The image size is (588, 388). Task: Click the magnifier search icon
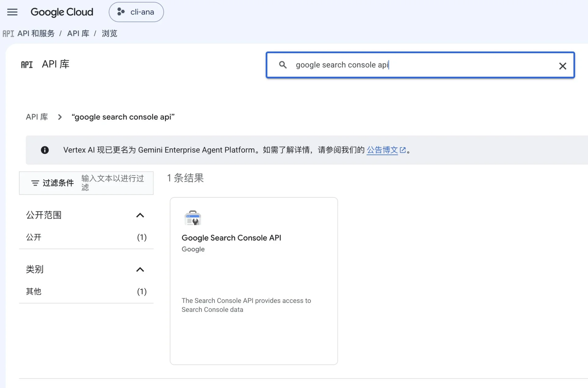click(283, 65)
